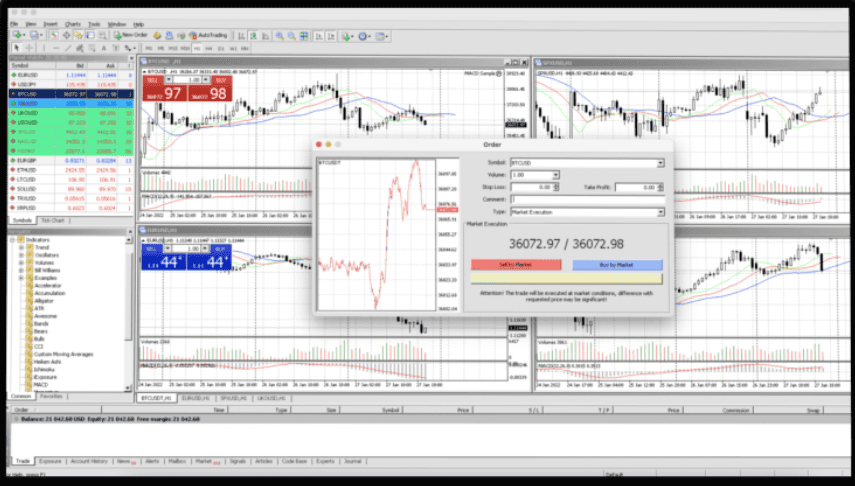
Task: Select the M1 timeframe button
Action: pyautogui.click(x=149, y=49)
